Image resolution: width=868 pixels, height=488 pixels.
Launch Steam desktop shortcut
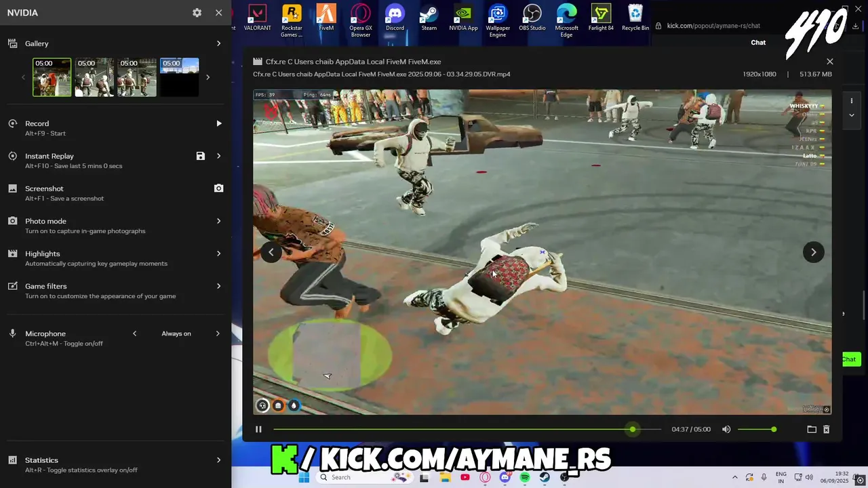[429, 18]
